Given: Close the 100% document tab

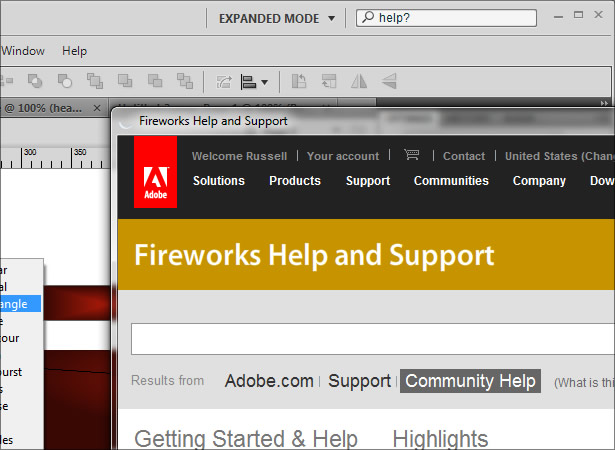Looking at the screenshot, I should point(97,108).
